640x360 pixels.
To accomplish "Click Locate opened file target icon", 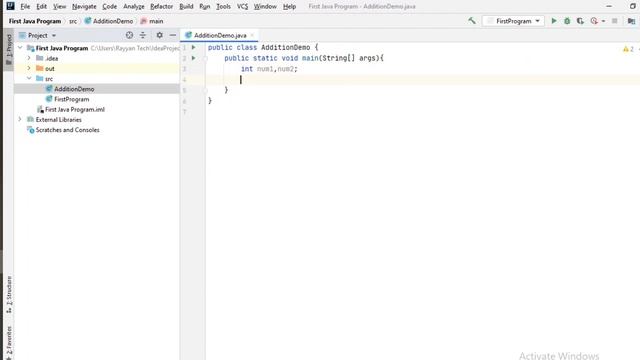I will coord(129,36).
